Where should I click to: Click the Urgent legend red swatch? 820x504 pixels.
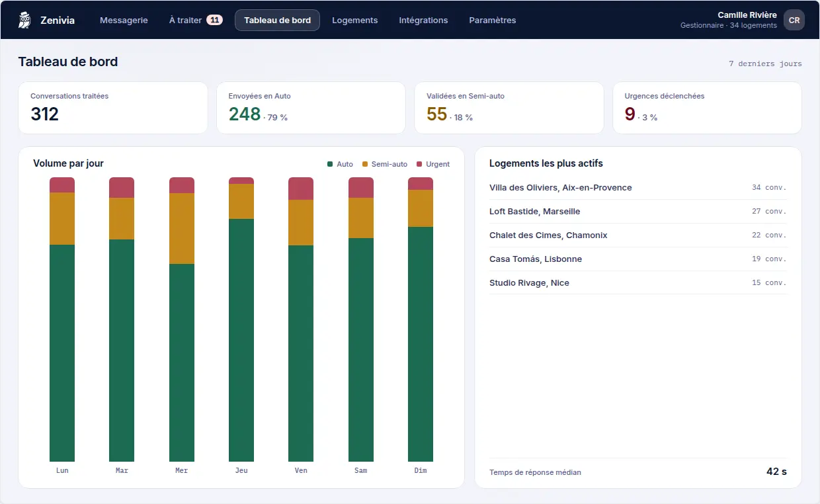point(419,164)
